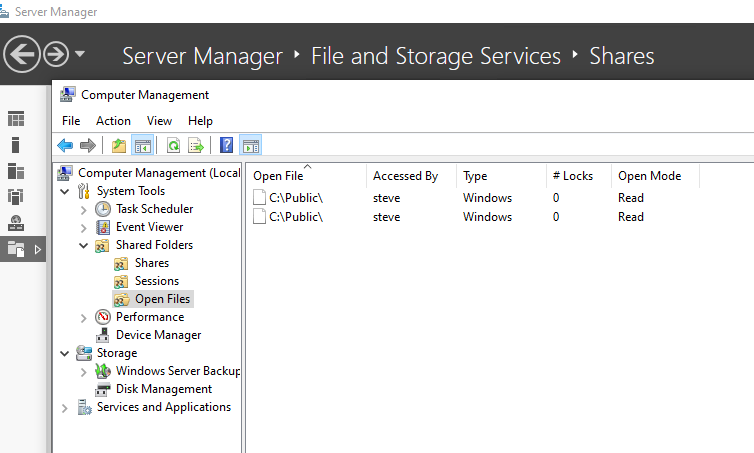Click the Refresh toolbar icon
Viewport: 754px width, 453px height.
coord(173,146)
